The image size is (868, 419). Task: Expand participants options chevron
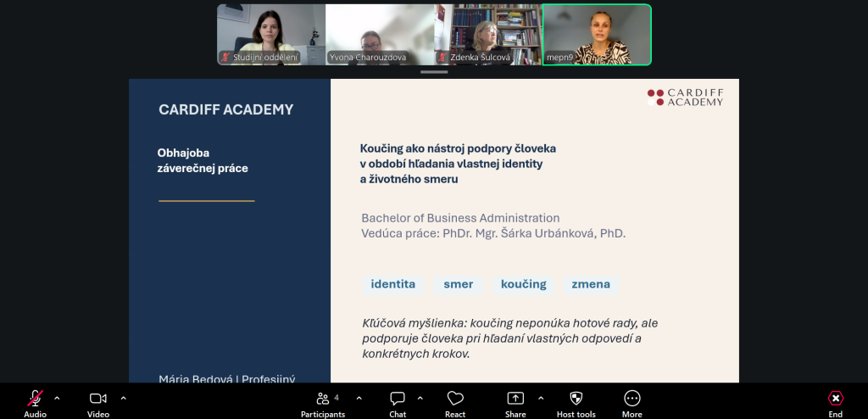click(359, 398)
